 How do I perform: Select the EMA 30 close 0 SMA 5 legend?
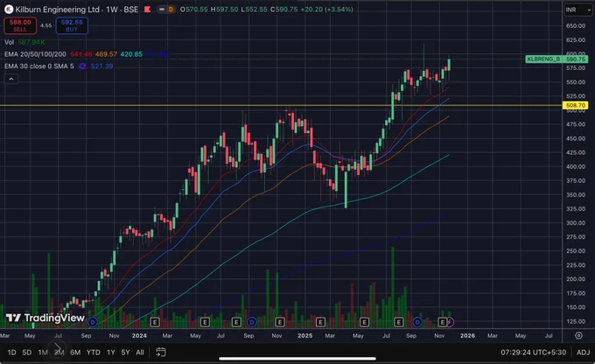coord(39,66)
